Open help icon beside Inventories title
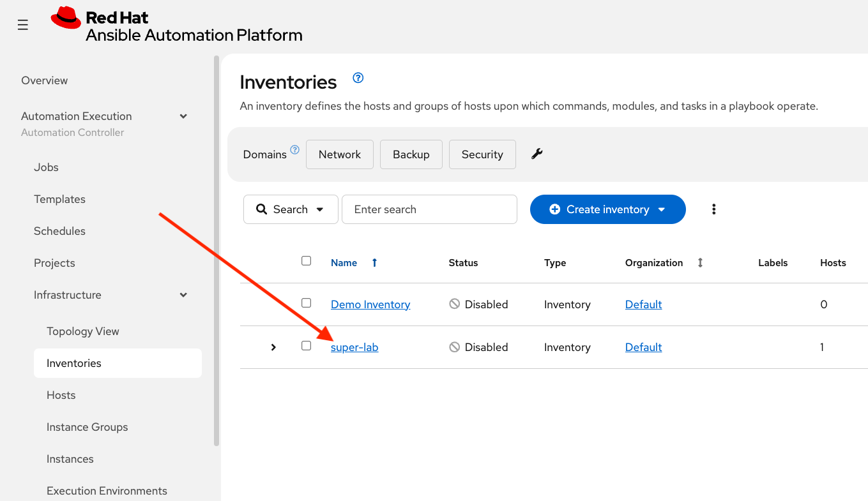The height and width of the screenshot is (501, 868). pos(358,78)
